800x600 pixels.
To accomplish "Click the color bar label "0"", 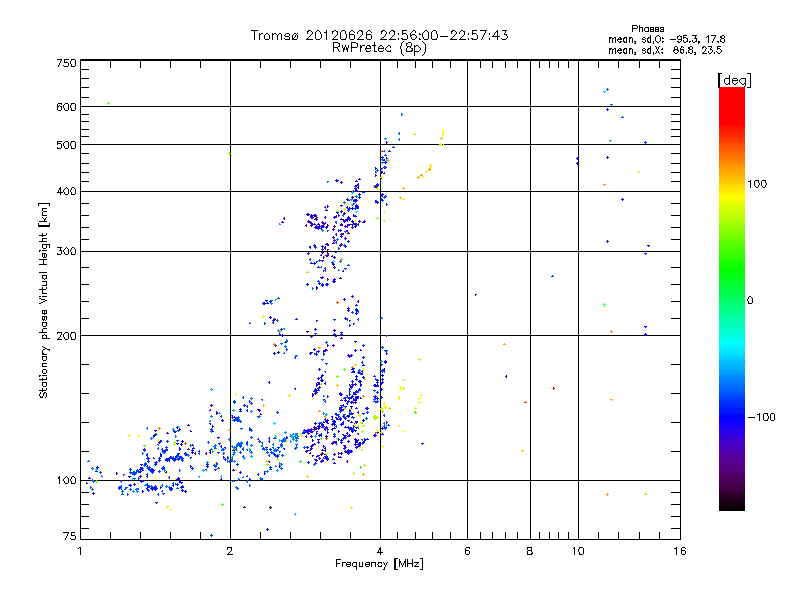I will coord(750,300).
